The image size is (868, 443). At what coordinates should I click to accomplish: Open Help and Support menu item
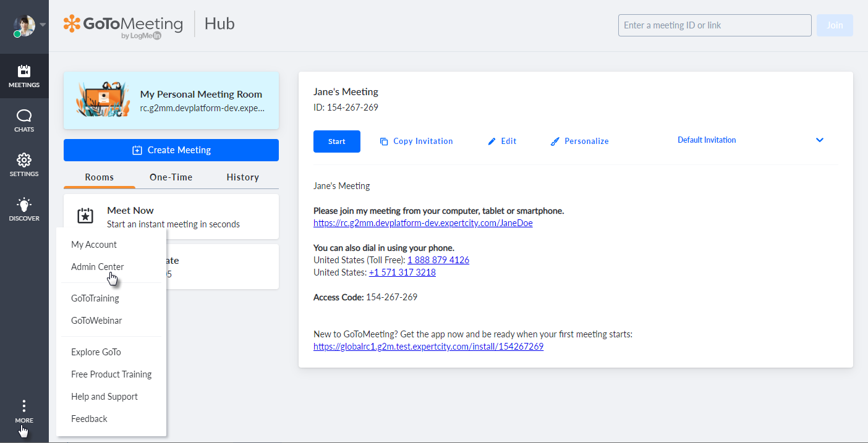(104, 397)
